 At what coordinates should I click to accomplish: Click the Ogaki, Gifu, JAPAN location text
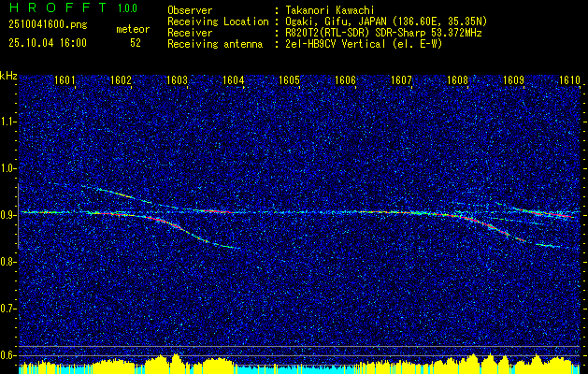(x=386, y=22)
